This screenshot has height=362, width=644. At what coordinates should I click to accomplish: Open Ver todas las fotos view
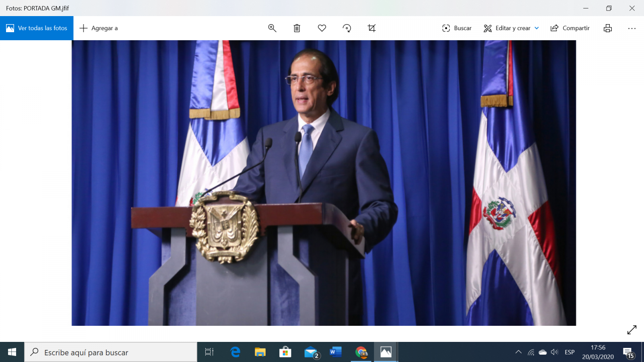point(37,28)
